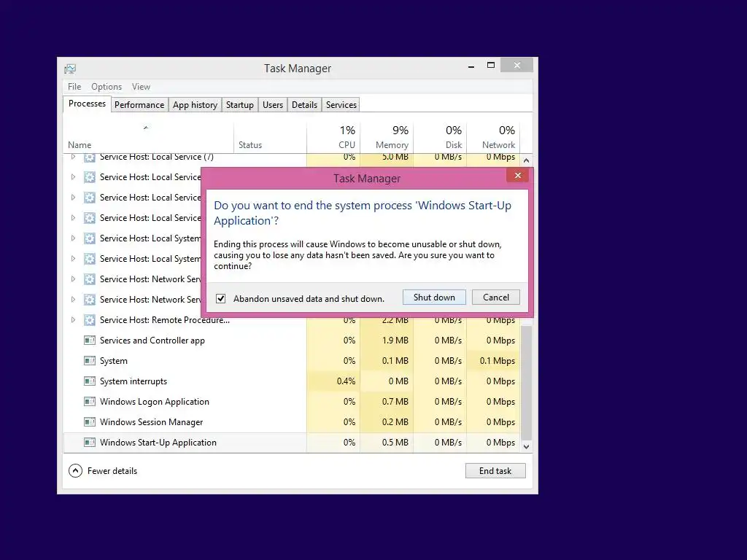Click the 1.9 MB memory value
Screen dimensions: 747x560
(x=395, y=341)
